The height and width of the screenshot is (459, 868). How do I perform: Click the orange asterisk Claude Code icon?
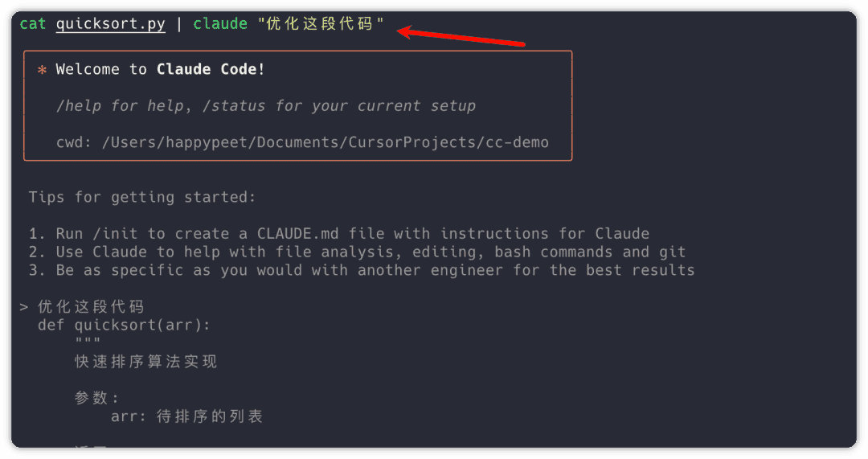coord(42,70)
